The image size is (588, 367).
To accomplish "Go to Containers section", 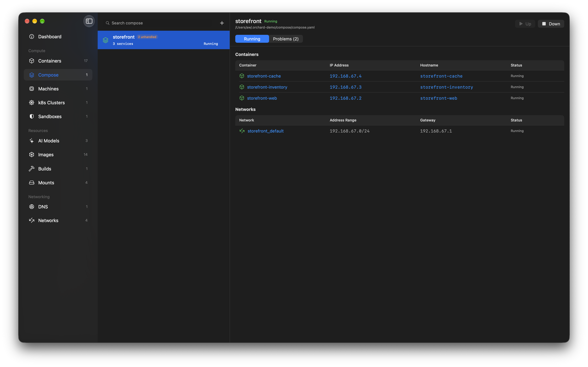I will 58,61.
